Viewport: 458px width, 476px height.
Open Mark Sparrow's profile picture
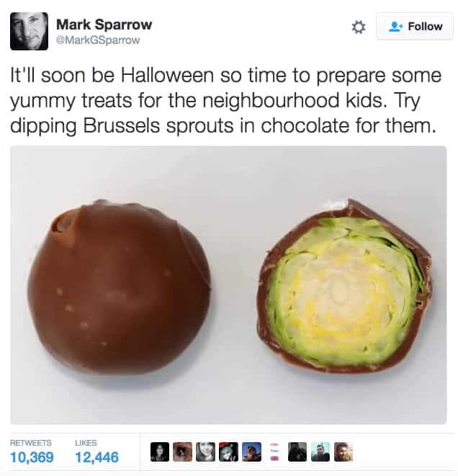pyautogui.click(x=29, y=31)
